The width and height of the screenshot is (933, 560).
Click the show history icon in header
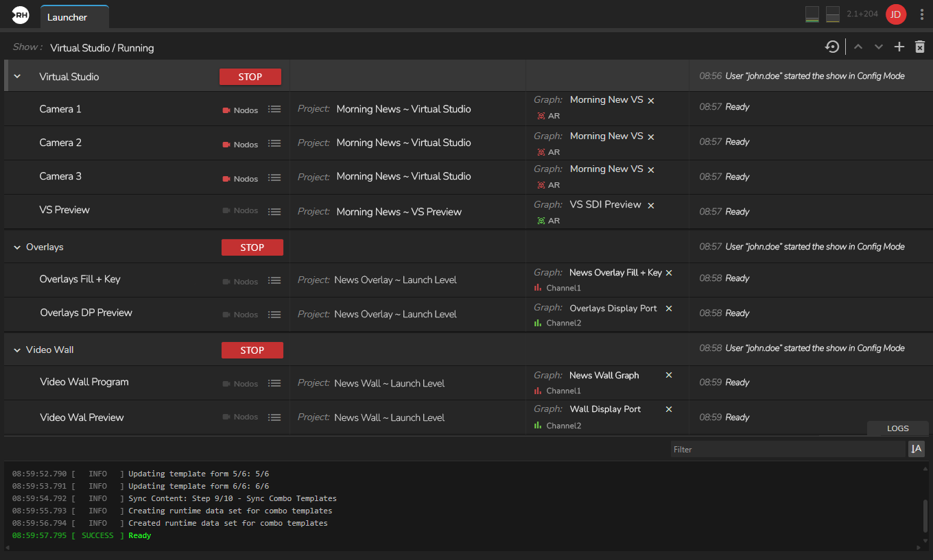pyautogui.click(x=831, y=47)
